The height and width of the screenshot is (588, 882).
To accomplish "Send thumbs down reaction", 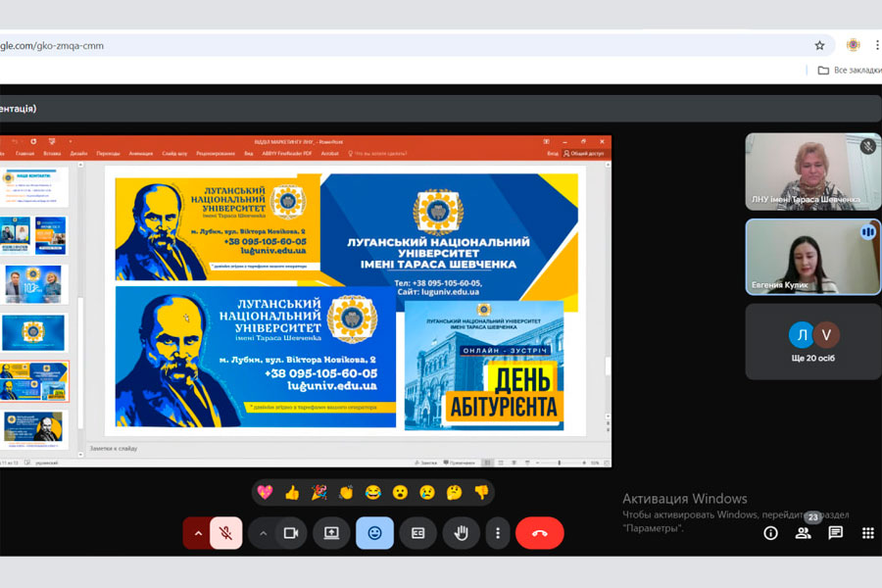I will tap(481, 492).
